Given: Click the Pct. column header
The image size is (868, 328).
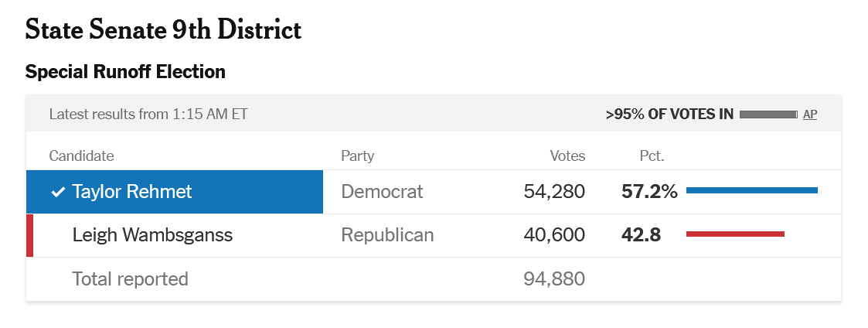Looking at the screenshot, I should tap(652, 155).
